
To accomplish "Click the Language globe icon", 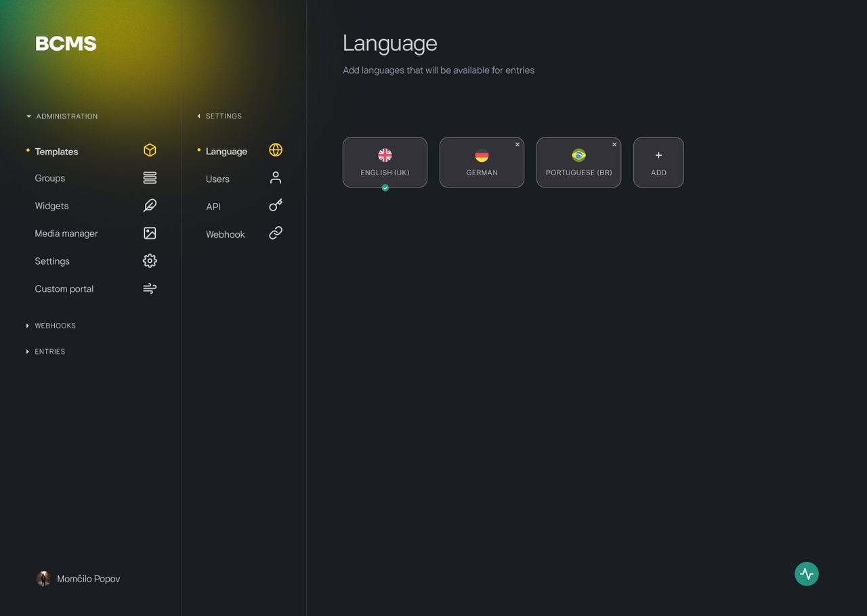I will coord(276,150).
